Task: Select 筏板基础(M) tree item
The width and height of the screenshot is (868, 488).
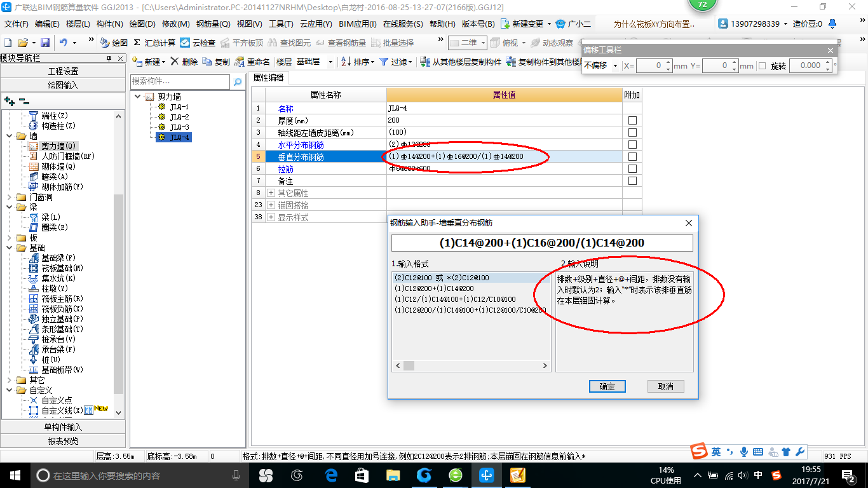Action: point(56,268)
